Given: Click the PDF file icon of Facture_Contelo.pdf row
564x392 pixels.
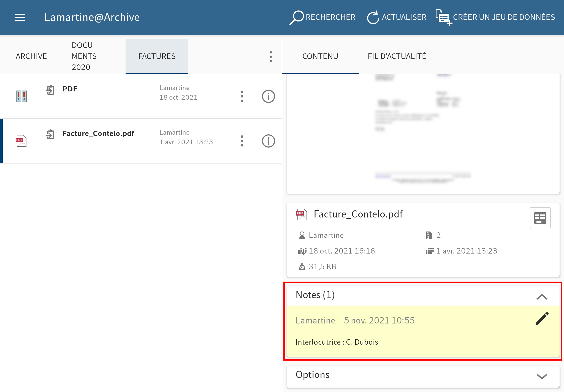Looking at the screenshot, I should pyautogui.click(x=21, y=141).
